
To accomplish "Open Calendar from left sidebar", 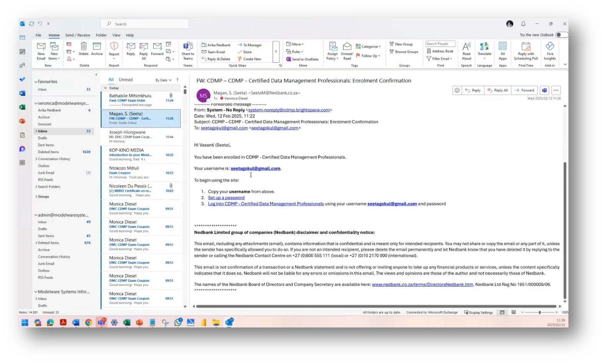I will click(x=22, y=52).
